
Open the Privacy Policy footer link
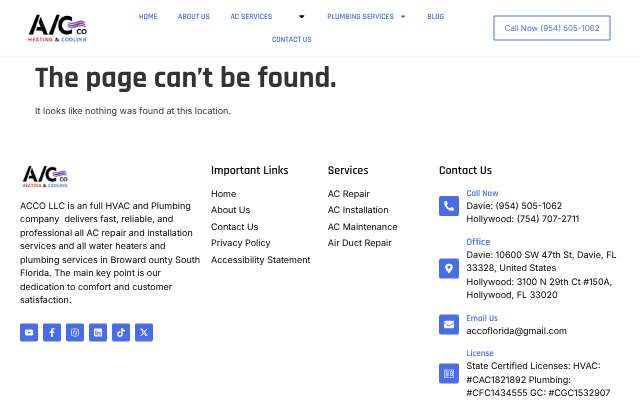pyautogui.click(x=240, y=243)
